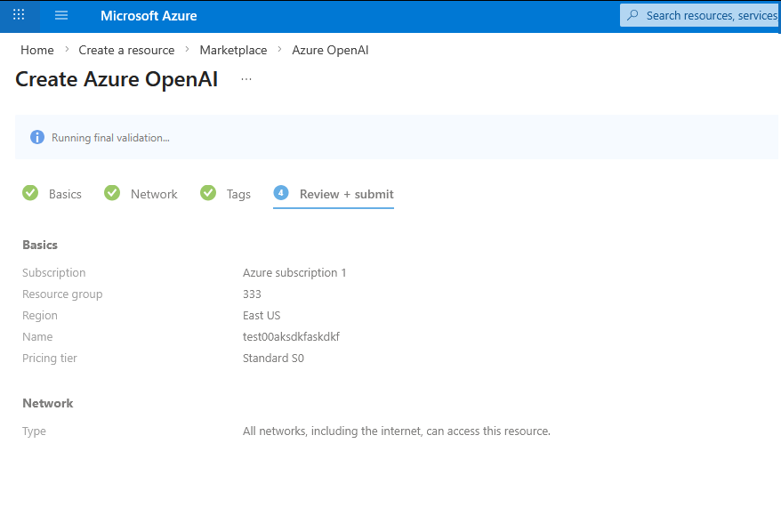
Task: Click the magnifier icon in search bar
Action: tap(633, 15)
